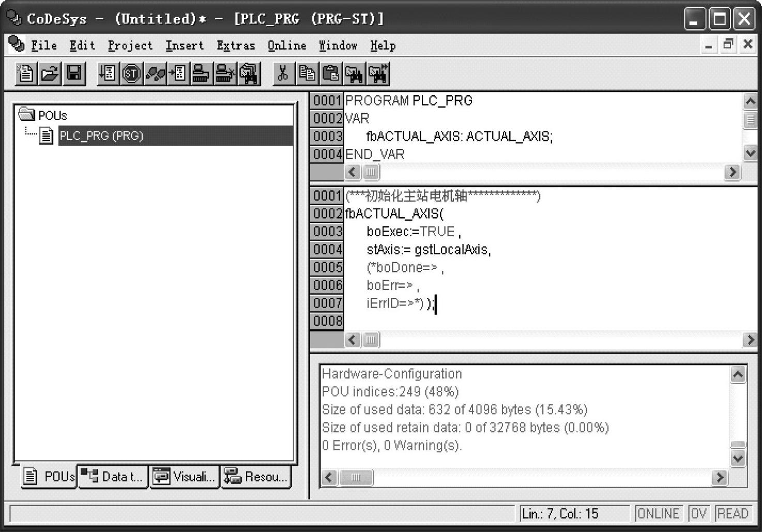
Task: Open Global Search from the toolbar
Action: pyautogui.click(x=249, y=73)
